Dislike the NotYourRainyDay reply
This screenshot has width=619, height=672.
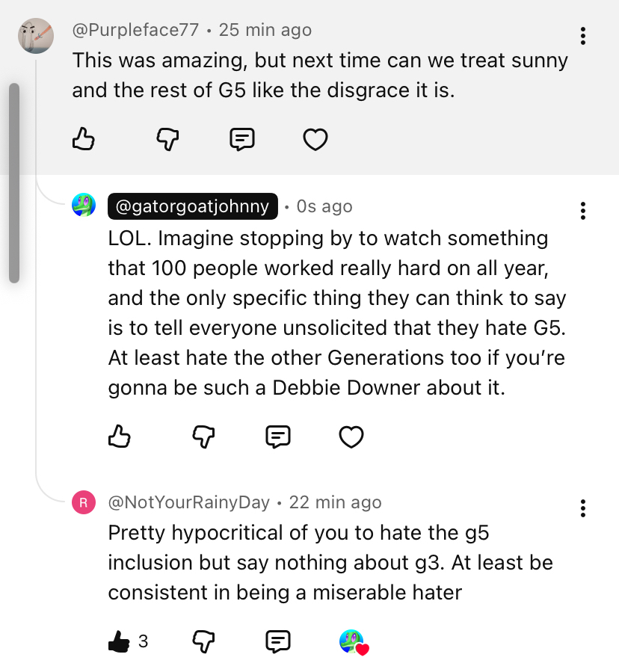click(203, 641)
